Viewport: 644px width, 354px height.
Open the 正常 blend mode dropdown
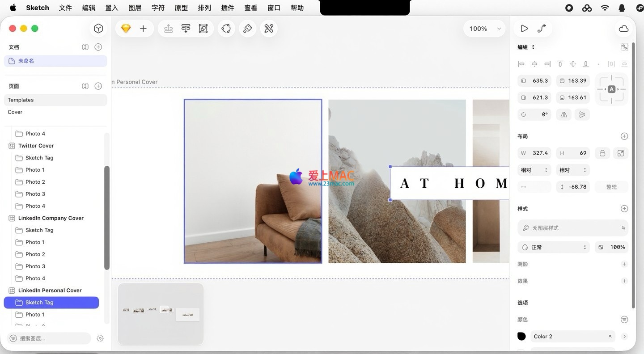(554, 247)
